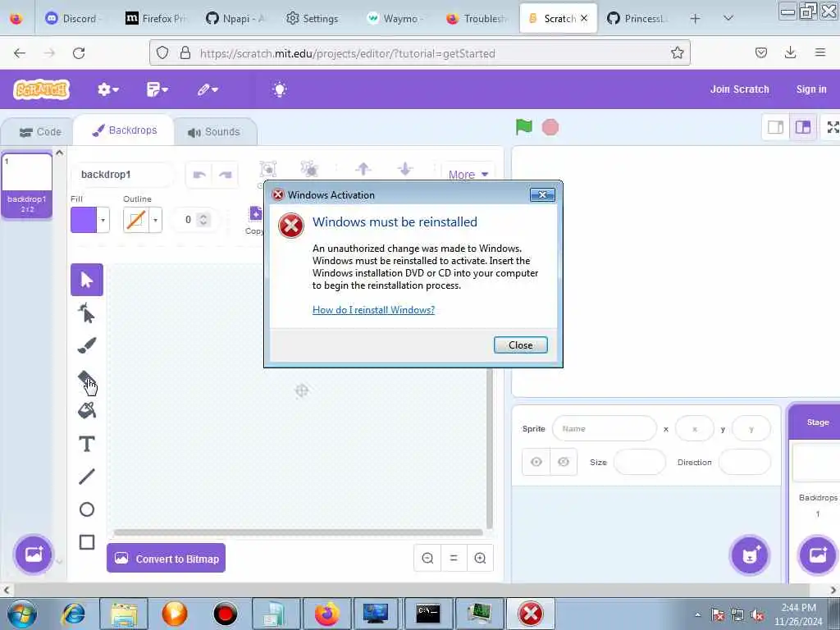Click the red stop button
Viewport: 840px width, 630px height.
pos(550,127)
